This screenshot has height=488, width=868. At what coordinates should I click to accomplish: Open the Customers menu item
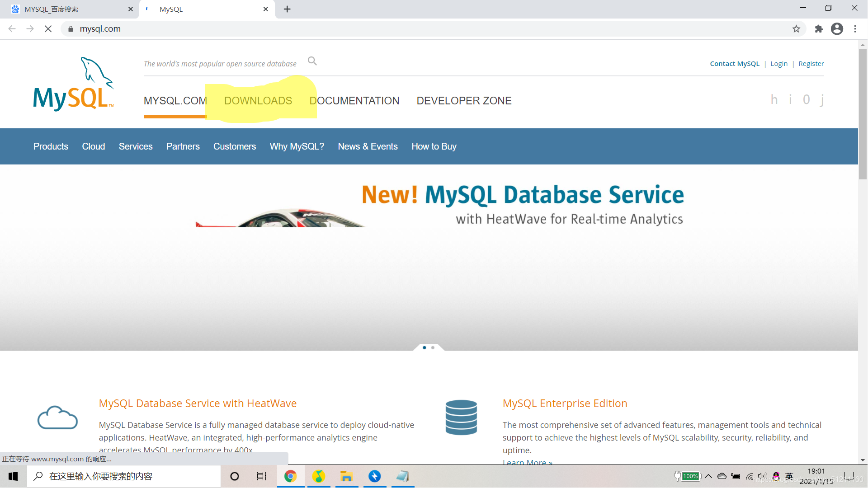click(x=235, y=146)
